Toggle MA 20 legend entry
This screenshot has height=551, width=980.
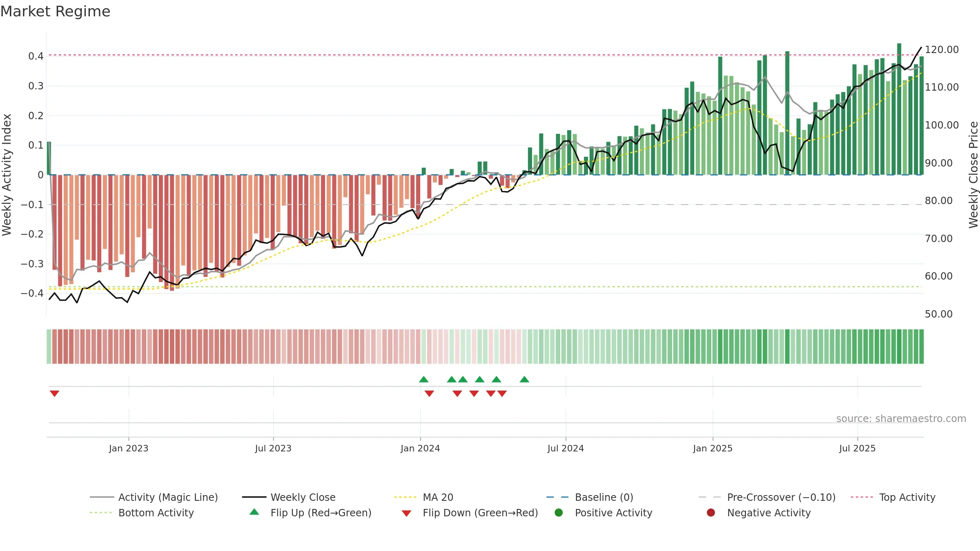point(423,497)
